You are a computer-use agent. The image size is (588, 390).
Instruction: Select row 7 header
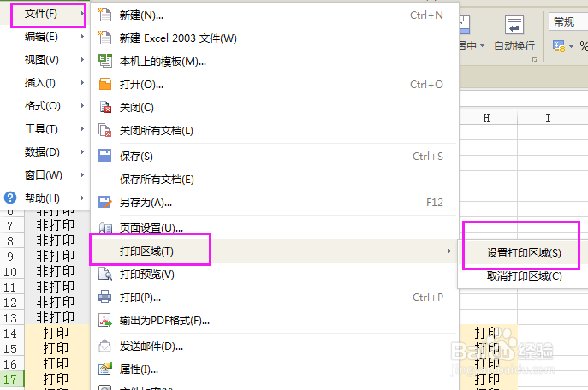(12, 225)
